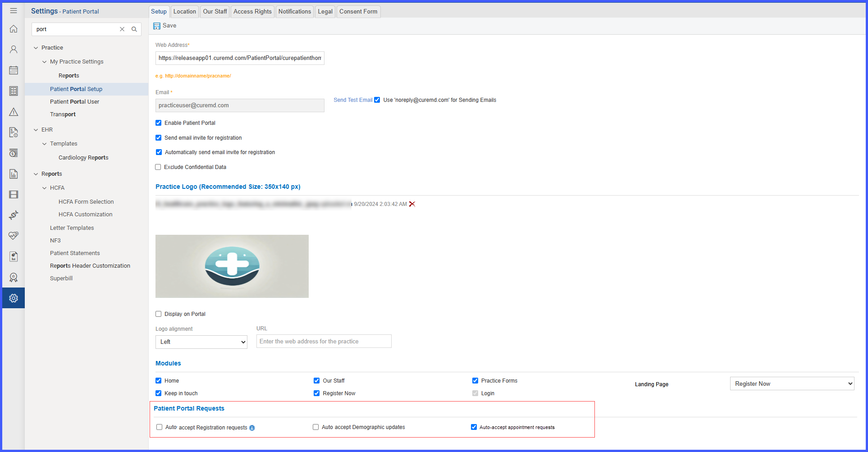Uncheck Enable Patient Portal
This screenshot has width=868, height=452.
click(x=159, y=123)
